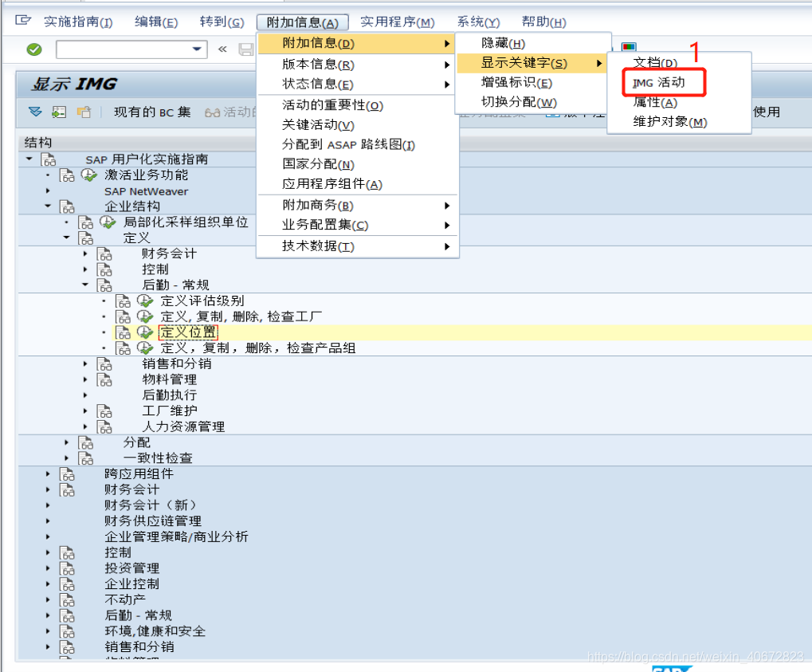
Task: Click the 显示关键字(S) menu item
Action: point(530,63)
